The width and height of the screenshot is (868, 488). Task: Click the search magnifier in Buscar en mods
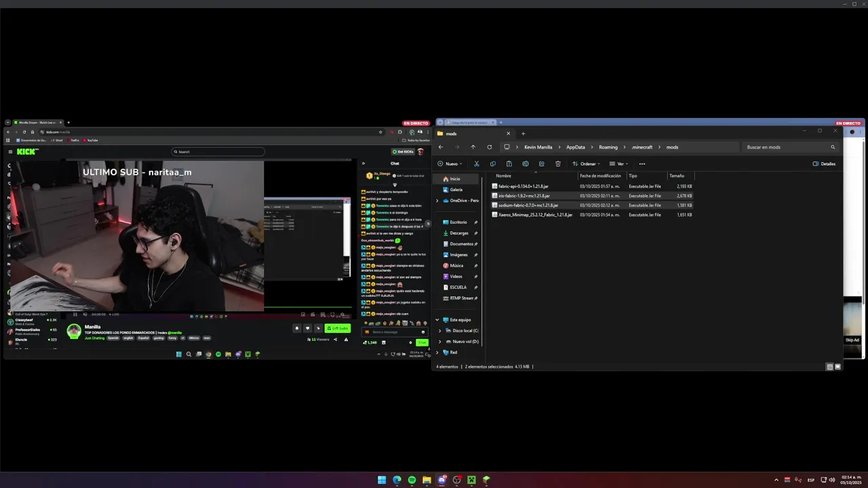point(833,147)
